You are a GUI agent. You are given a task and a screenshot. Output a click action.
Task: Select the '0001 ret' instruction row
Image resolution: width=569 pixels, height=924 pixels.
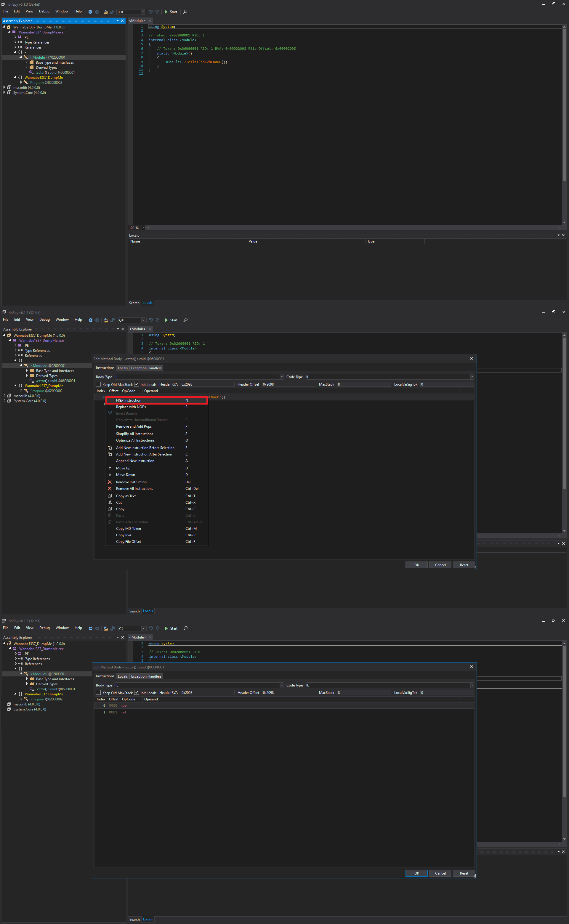[284, 713]
